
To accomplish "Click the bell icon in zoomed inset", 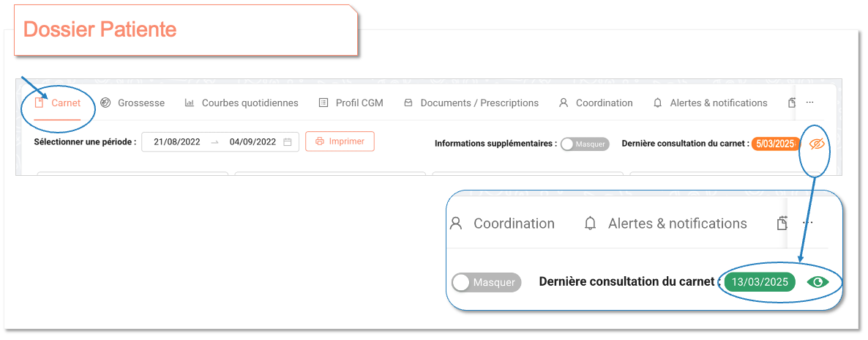I will pyautogui.click(x=591, y=223).
